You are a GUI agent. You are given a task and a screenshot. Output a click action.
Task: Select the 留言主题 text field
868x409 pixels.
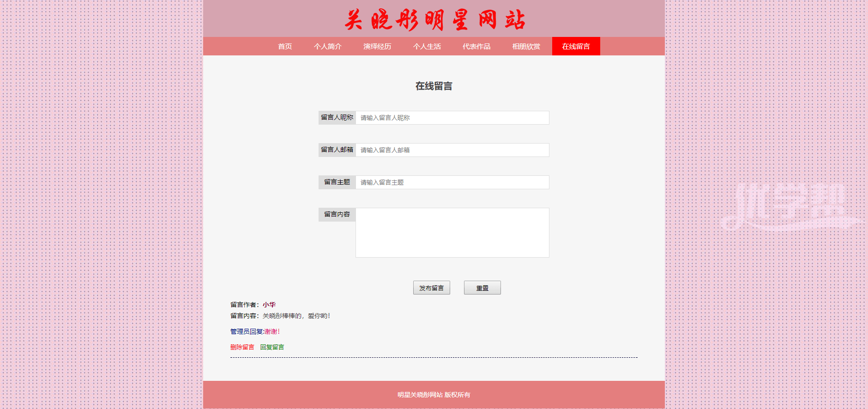[x=452, y=182]
